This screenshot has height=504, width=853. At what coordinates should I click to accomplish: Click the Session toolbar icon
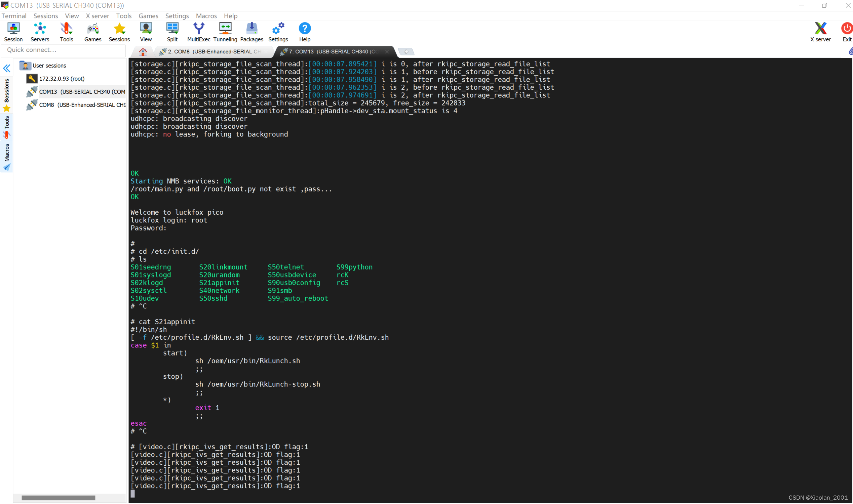click(x=13, y=32)
